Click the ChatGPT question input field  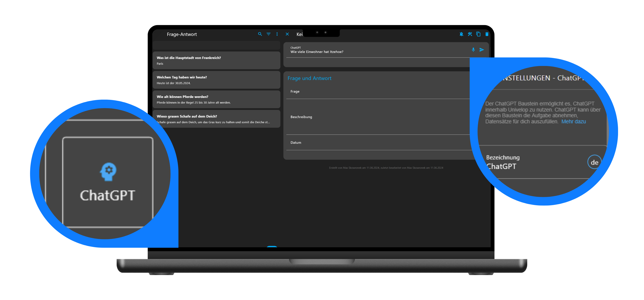pyautogui.click(x=378, y=50)
